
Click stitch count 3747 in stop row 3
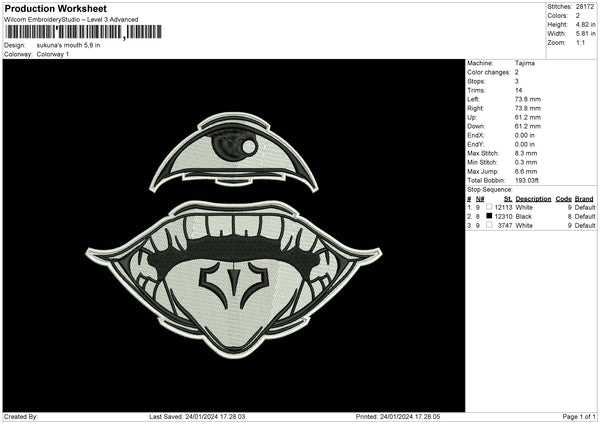pyautogui.click(x=505, y=225)
